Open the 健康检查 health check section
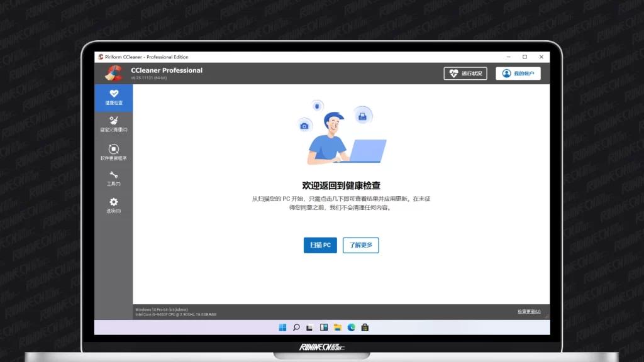This screenshot has width=644, height=362. (114, 97)
